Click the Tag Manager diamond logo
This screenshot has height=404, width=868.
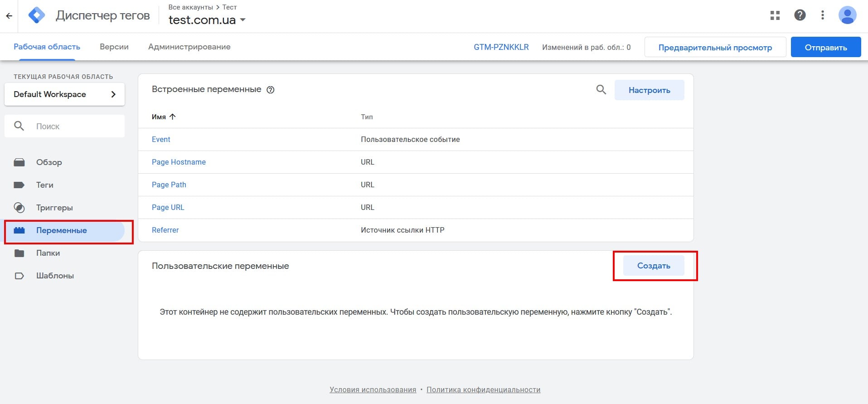[37, 15]
